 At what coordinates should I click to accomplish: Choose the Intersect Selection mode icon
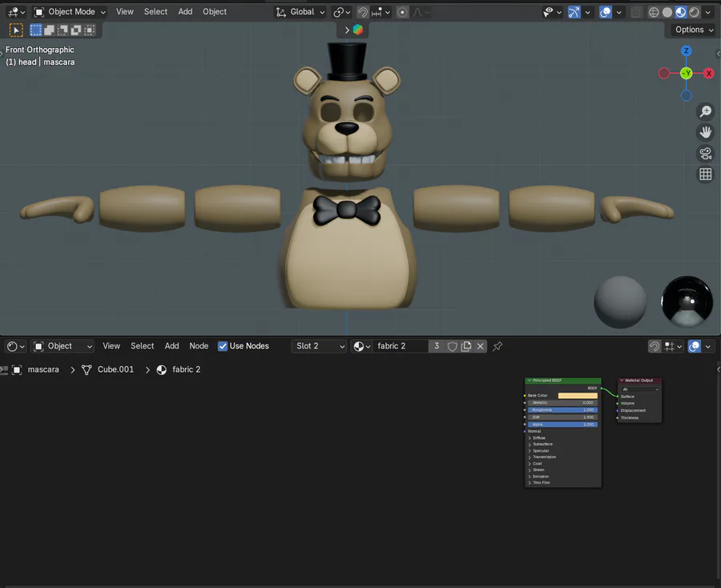(89, 30)
